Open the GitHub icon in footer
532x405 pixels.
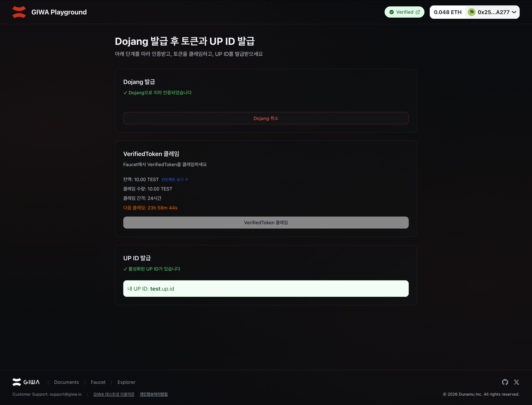click(505, 382)
